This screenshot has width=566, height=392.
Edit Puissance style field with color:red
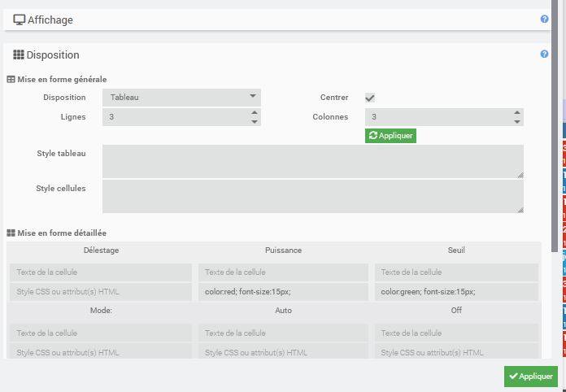pos(283,292)
